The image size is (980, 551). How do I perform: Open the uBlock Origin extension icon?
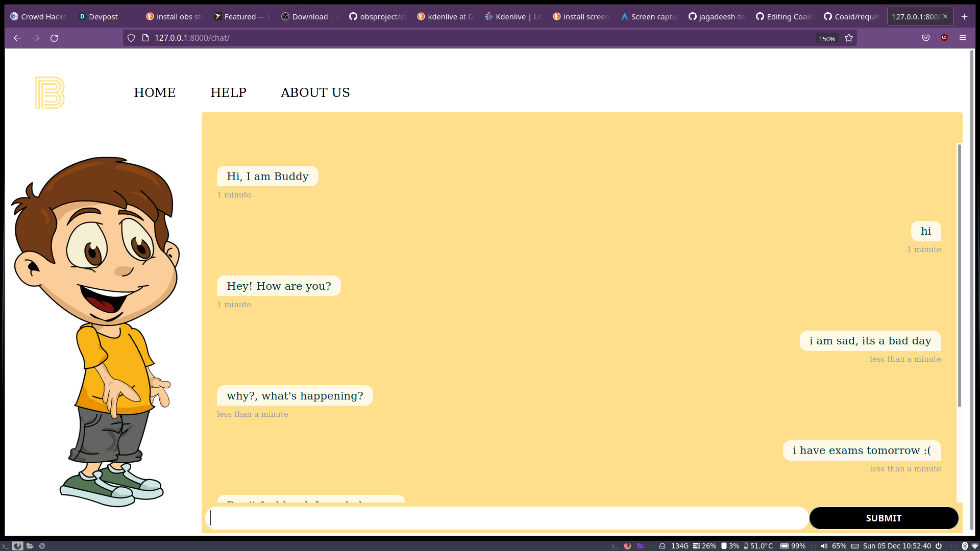tap(944, 38)
